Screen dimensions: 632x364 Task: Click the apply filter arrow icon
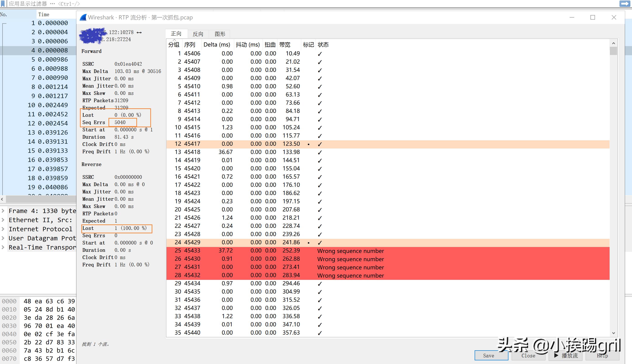coord(624,3)
